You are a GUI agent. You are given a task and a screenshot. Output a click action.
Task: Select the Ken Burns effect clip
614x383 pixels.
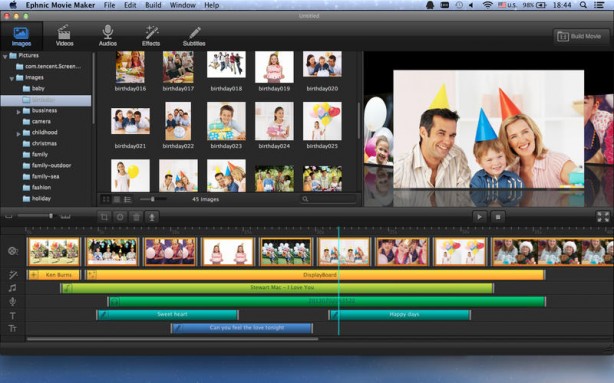[x=54, y=275]
